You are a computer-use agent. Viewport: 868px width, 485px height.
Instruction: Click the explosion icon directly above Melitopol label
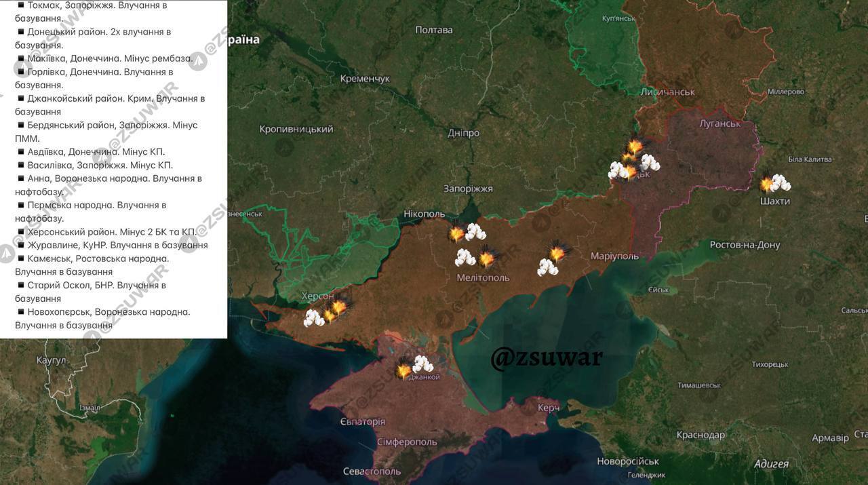(487, 258)
